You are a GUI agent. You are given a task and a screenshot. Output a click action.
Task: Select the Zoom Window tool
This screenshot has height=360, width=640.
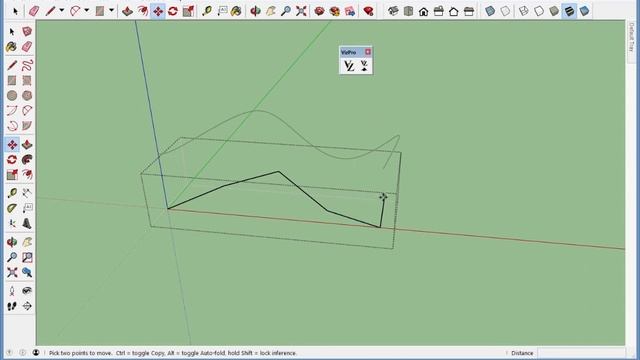tap(27, 257)
